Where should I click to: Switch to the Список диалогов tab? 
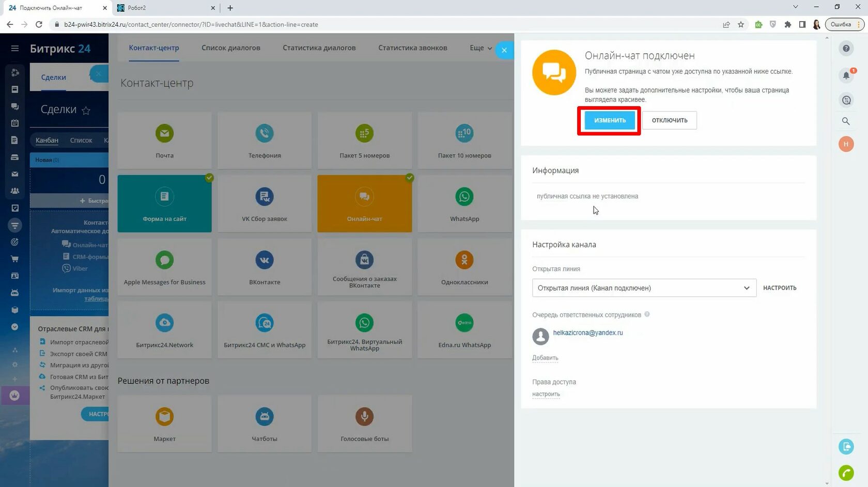click(231, 48)
